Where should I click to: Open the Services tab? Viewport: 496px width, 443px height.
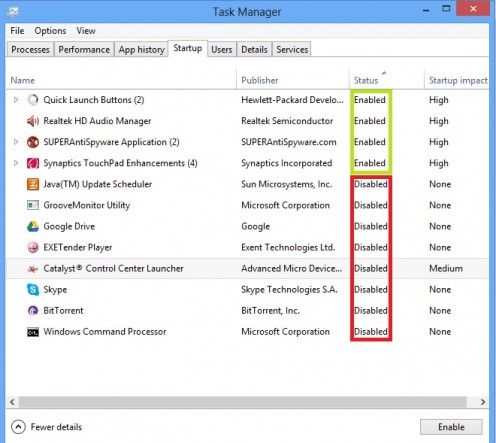[292, 50]
